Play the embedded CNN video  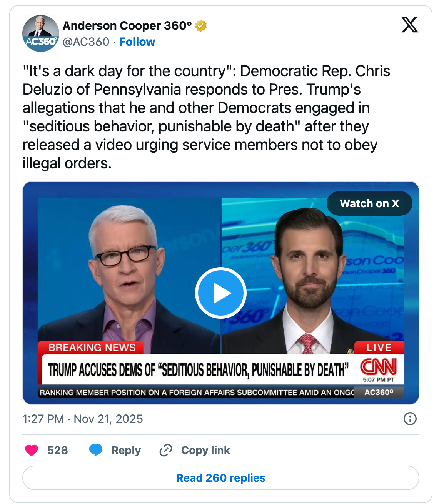220,293
